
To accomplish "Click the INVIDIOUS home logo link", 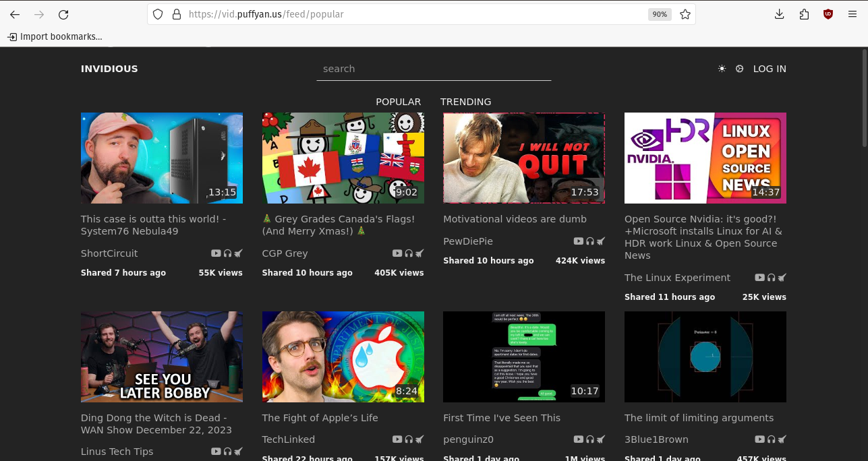I will coord(109,69).
